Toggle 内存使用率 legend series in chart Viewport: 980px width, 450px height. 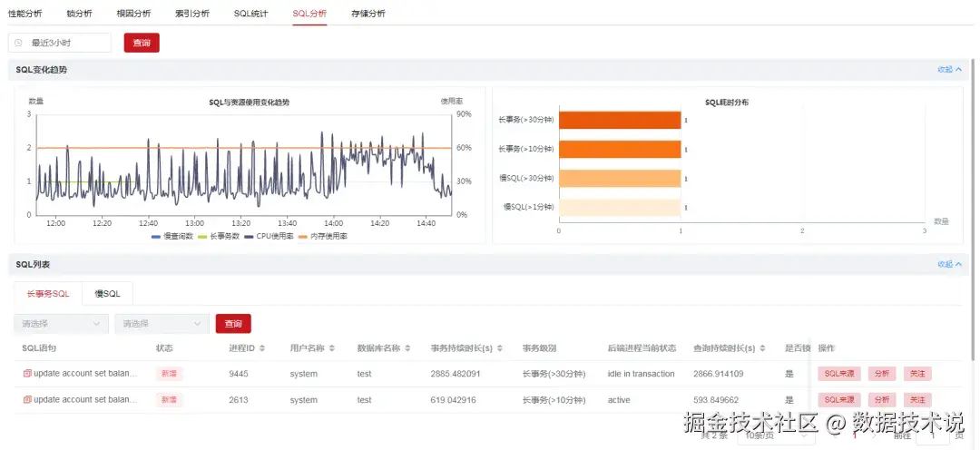coord(322,236)
